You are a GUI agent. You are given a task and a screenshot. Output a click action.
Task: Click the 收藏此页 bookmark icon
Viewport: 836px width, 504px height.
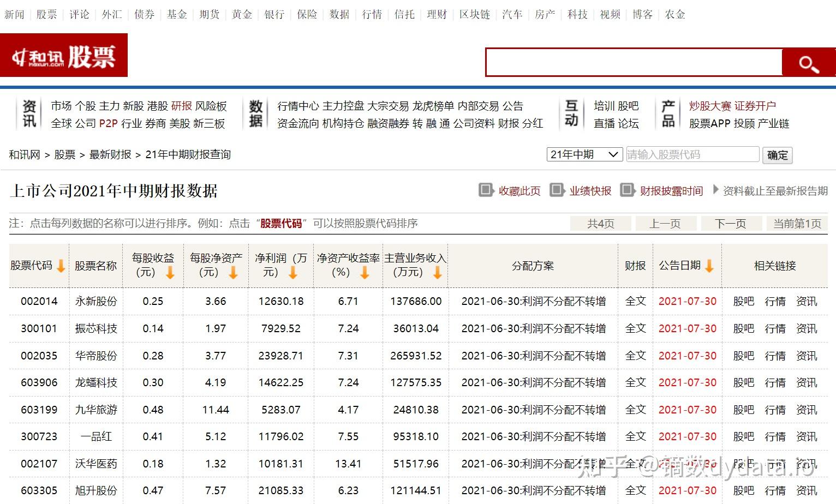[486, 190]
